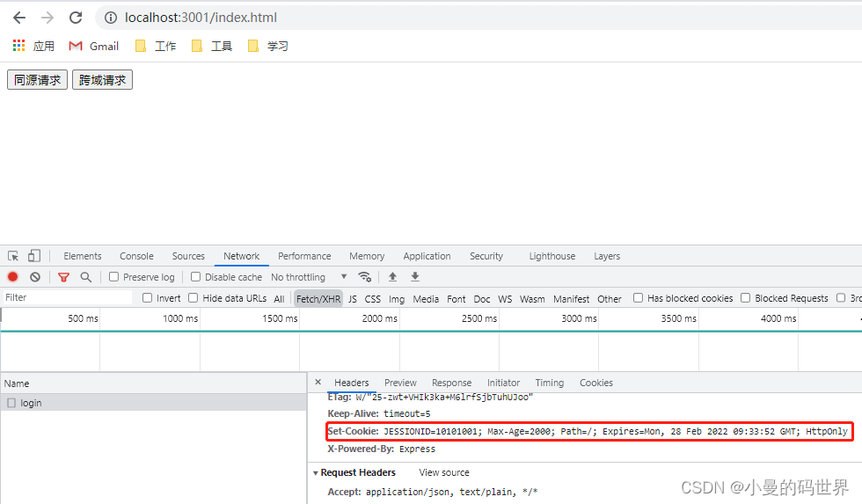Viewport: 862px width, 504px height.
Task: Open the No throttling dropdown
Action: 309,277
